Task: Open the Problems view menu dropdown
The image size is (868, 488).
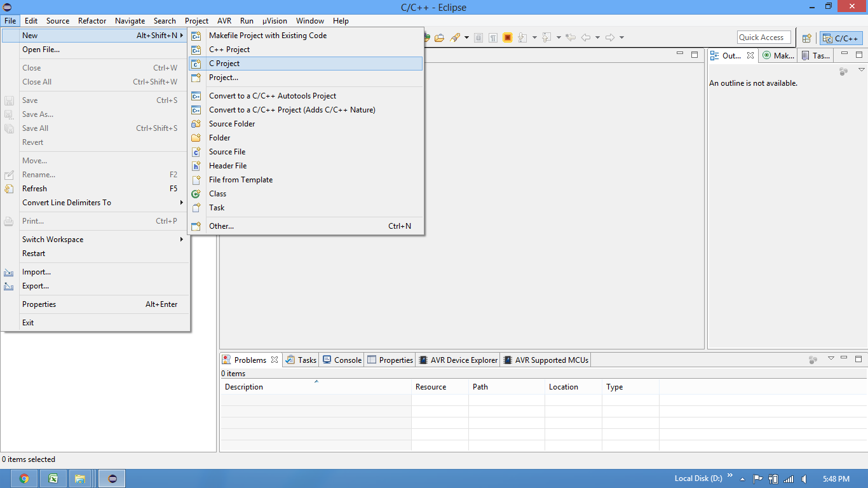Action: [x=831, y=359]
